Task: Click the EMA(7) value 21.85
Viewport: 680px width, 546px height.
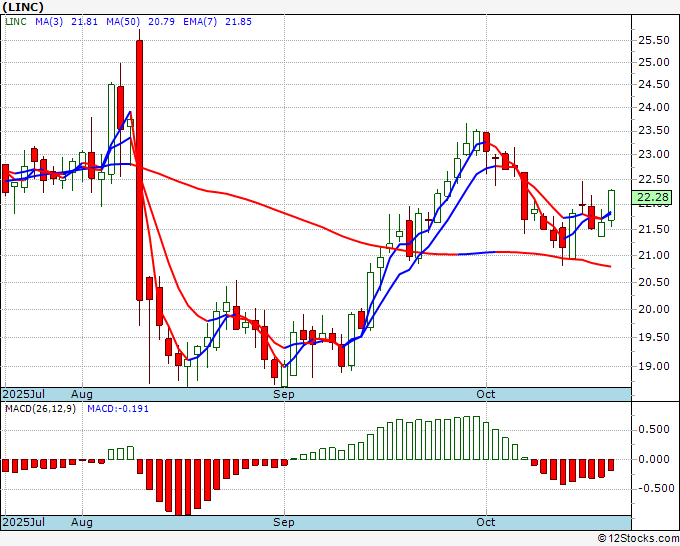Action: click(238, 21)
